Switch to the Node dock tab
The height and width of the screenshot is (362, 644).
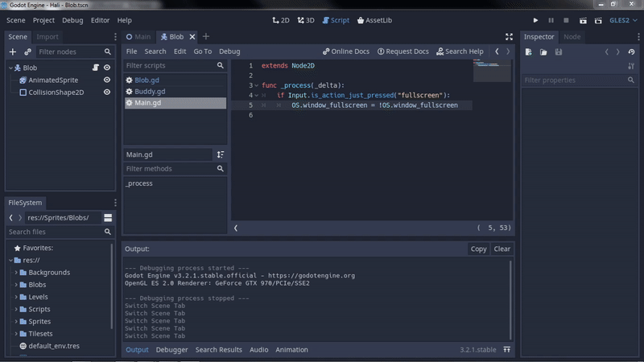click(x=572, y=36)
